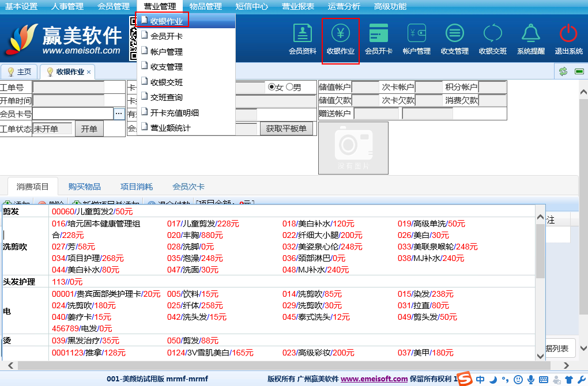Click the 系统提醒 bell icon

(x=530, y=39)
